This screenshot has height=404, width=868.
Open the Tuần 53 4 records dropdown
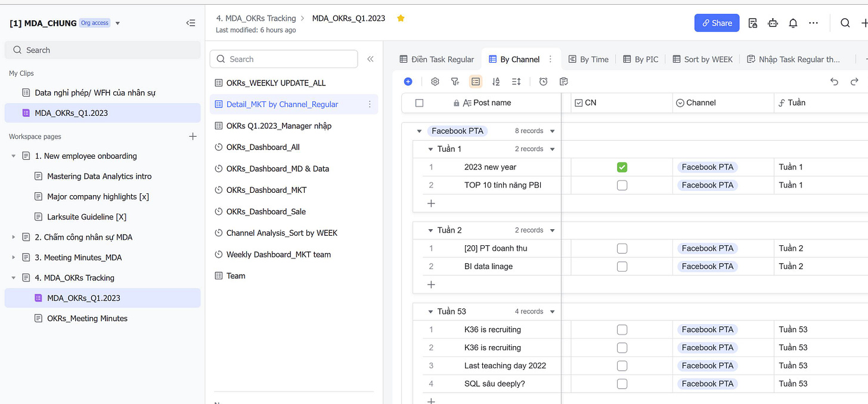tap(553, 311)
